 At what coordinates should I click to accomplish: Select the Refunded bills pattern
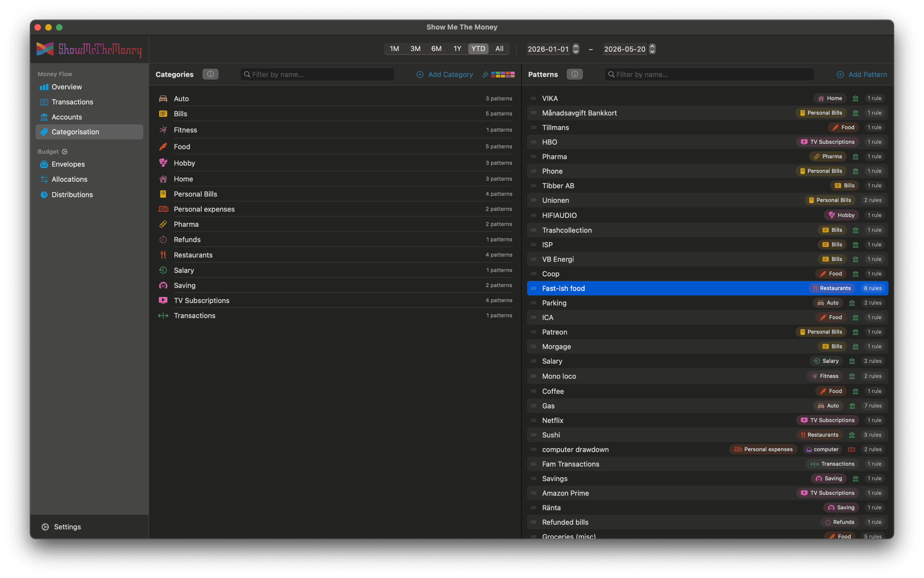pos(707,522)
